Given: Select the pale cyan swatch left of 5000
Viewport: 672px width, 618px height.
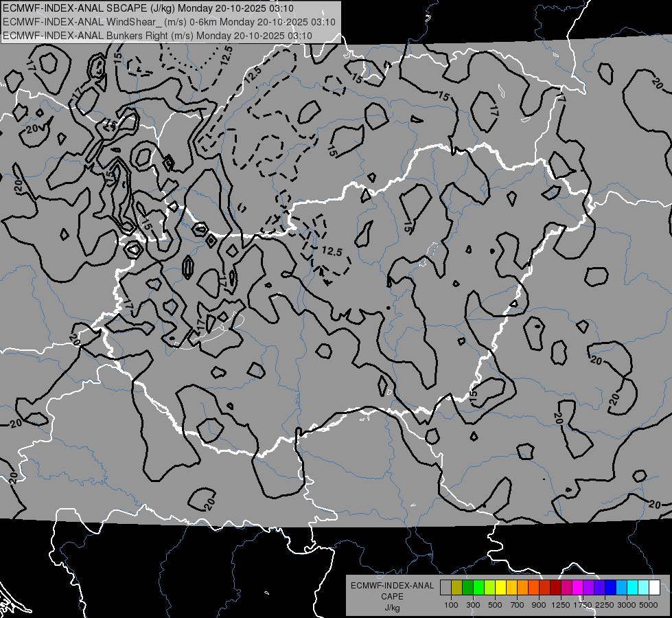Looking at the screenshot, I should click(643, 588).
